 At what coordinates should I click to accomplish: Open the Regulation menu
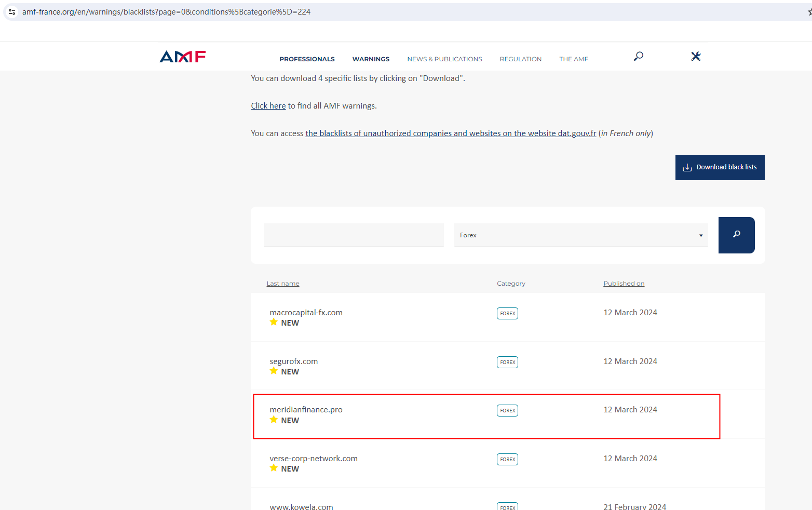520,59
